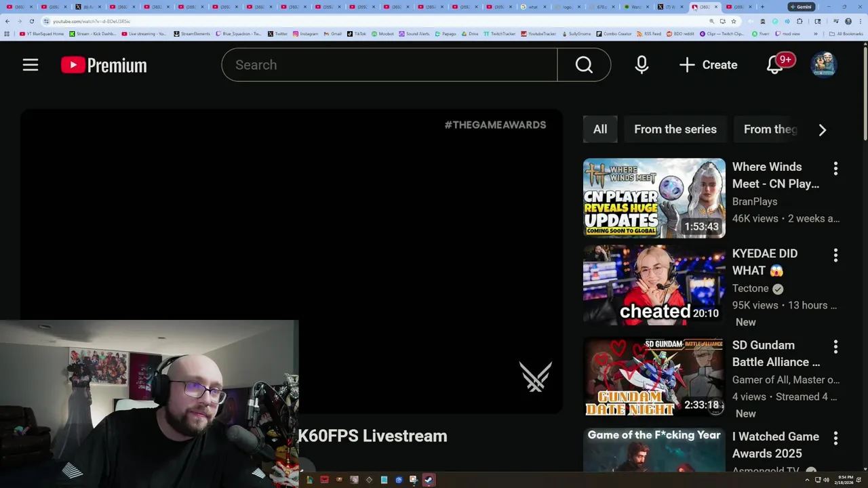Screen dimensions: 868x488
Task: Open Chrome apps grid icon
Action: [7, 34]
